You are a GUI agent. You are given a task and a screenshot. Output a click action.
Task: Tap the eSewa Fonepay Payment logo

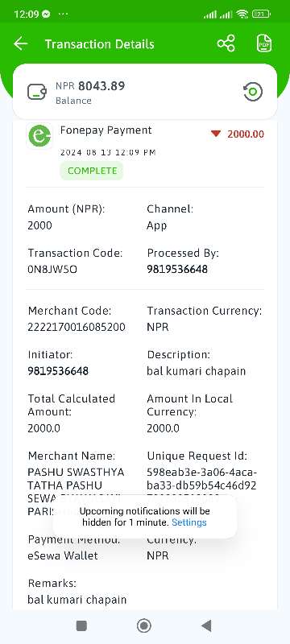39,136
